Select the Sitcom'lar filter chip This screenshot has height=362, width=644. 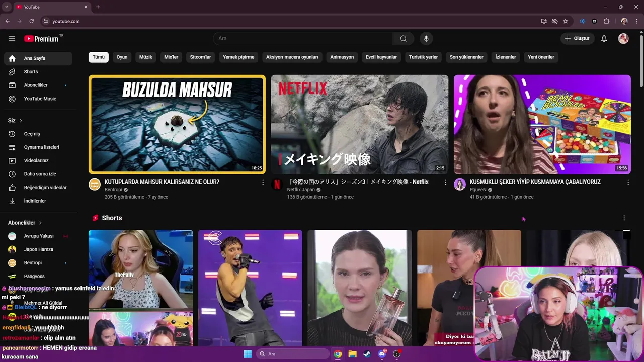(200, 57)
